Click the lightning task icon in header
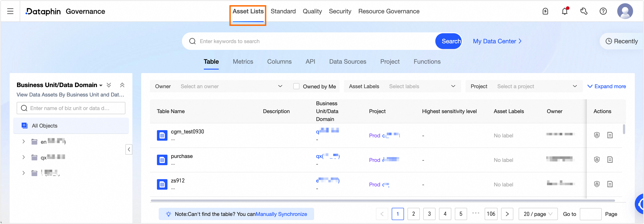 545,11
